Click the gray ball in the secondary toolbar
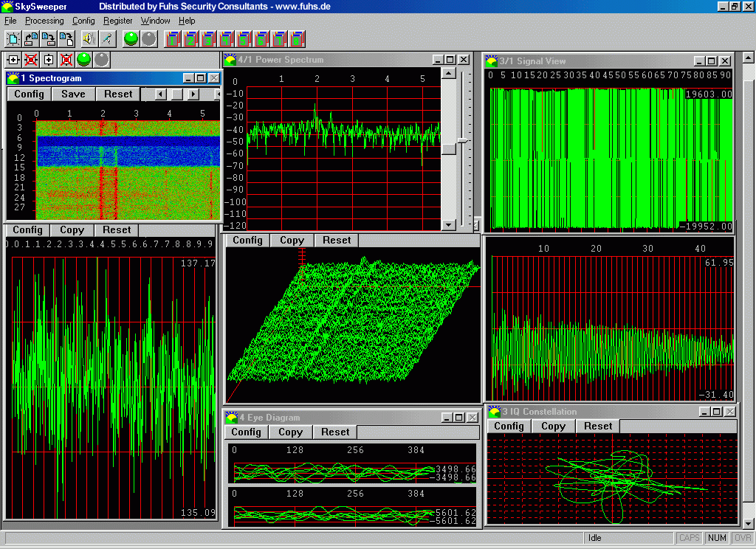Image resolution: width=756 pixels, height=549 pixels. point(101,60)
